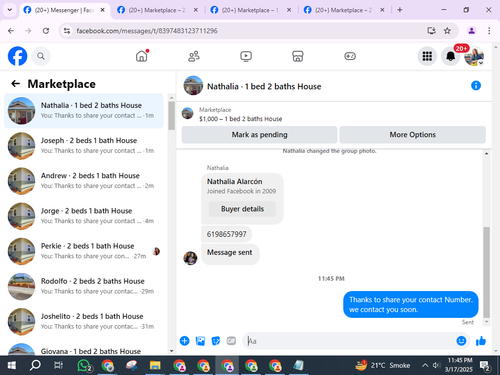
Task: Click the $1,000 – 1 bed 2 baths House listing
Action: click(240, 119)
